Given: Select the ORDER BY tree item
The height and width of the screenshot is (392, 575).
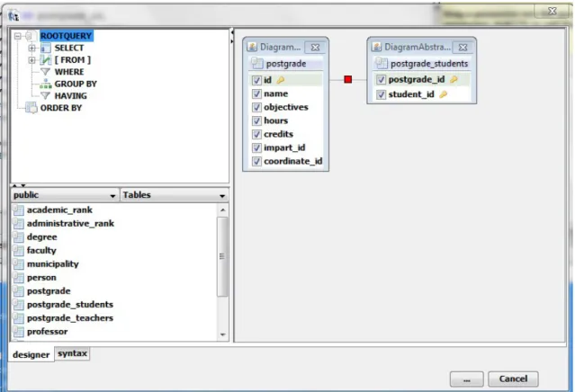Looking at the screenshot, I should click(61, 108).
